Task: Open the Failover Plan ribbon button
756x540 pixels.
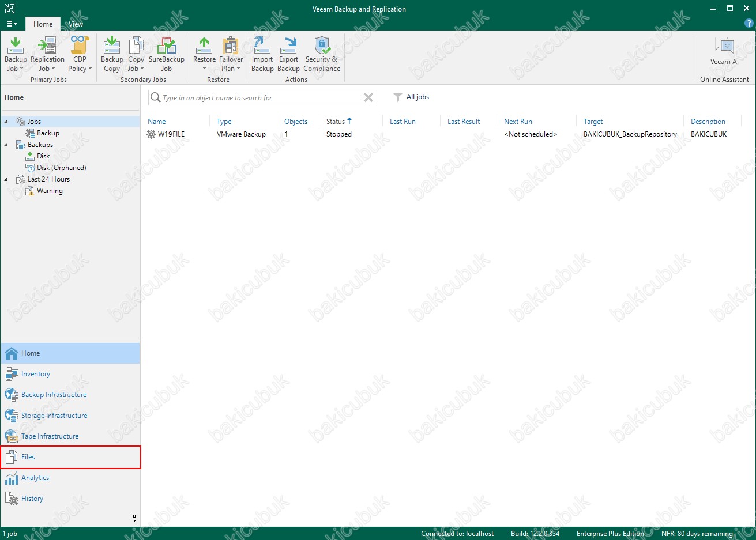Action: [231, 54]
